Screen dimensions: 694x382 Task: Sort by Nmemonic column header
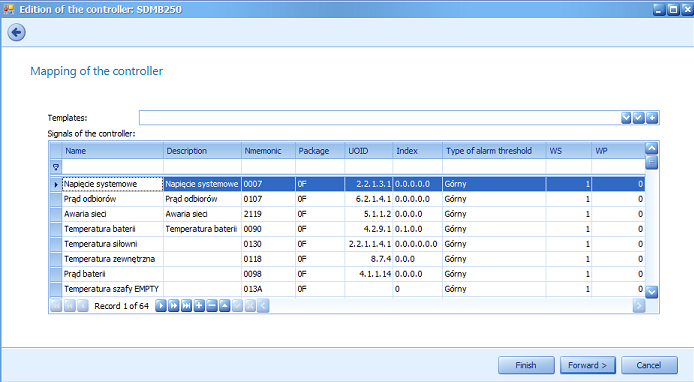(x=268, y=151)
